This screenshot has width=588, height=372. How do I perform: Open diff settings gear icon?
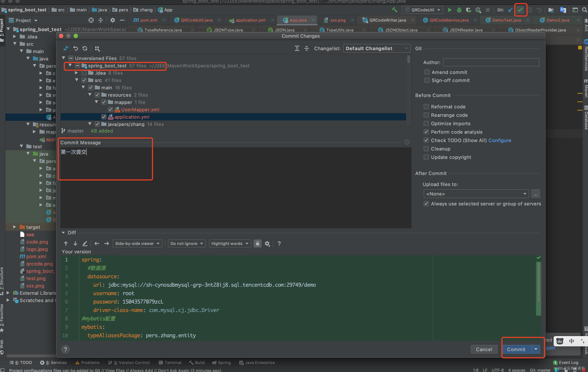pyautogui.click(x=267, y=243)
